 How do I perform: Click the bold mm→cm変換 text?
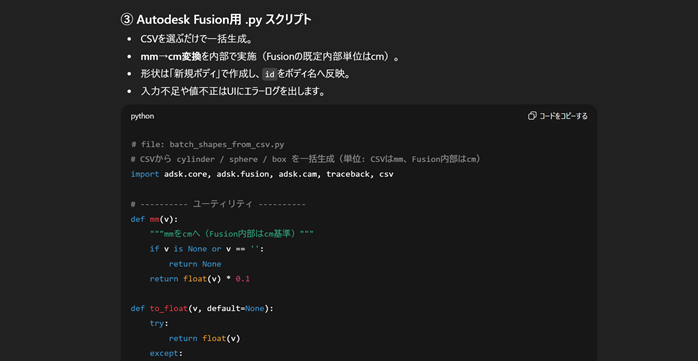coord(170,57)
